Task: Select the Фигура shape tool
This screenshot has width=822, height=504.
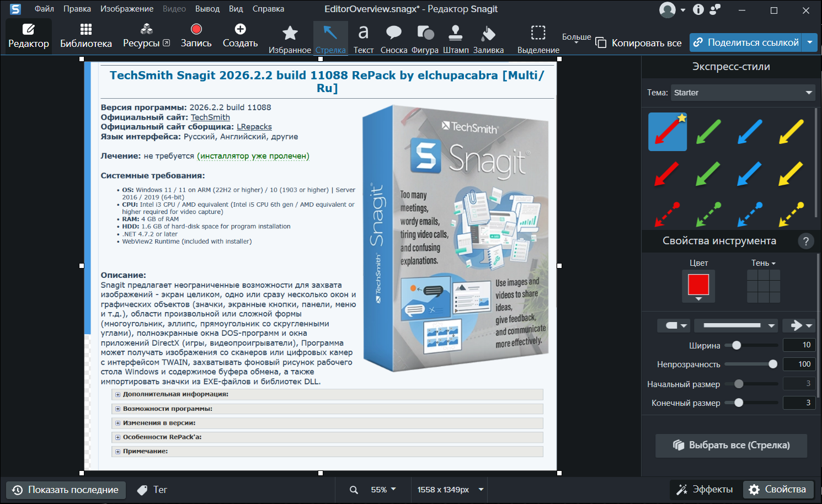Action: (x=425, y=39)
